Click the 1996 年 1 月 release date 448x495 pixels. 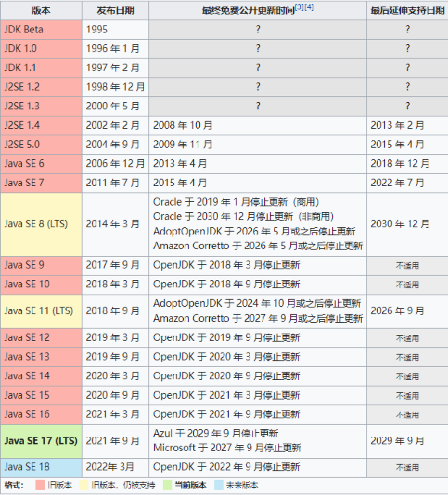tap(115, 49)
